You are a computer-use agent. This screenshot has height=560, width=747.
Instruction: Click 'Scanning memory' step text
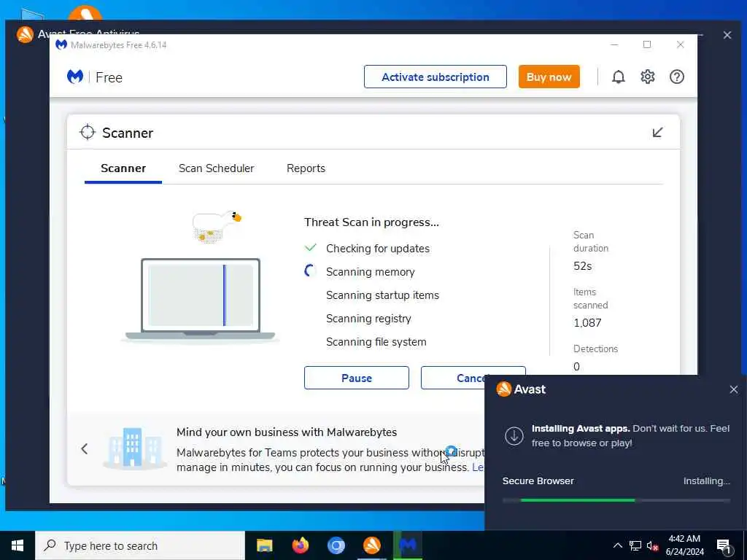(370, 271)
